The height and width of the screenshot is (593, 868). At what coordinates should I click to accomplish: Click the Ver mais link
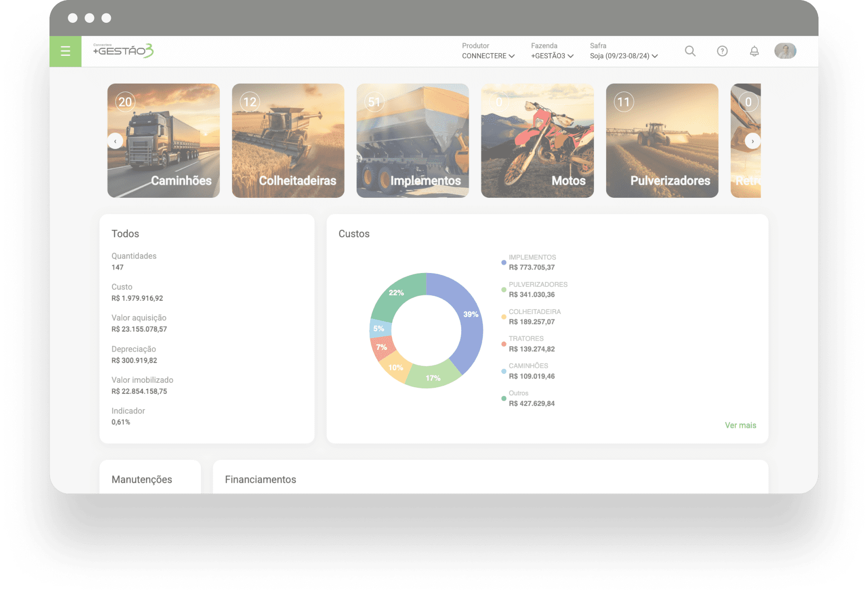[x=740, y=425]
